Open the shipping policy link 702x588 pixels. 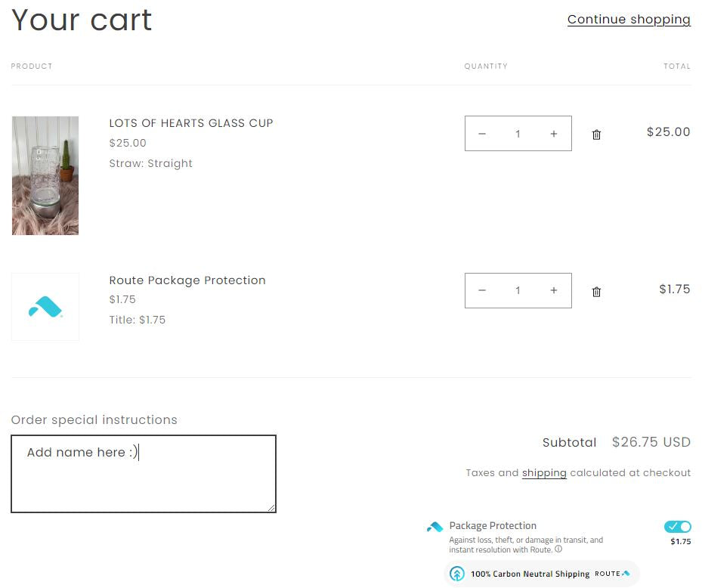tap(544, 473)
